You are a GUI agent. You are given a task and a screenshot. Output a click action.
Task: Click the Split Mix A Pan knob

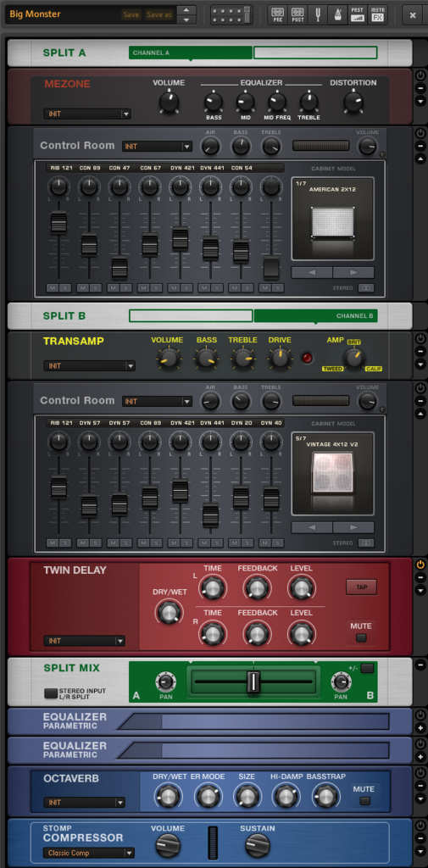165,682
